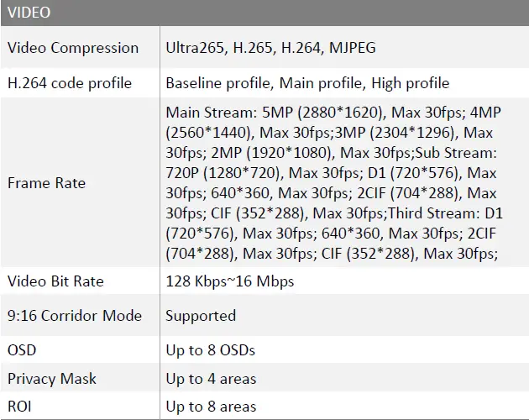Viewport: 529px width, 420px height.
Task: Click the 128 Kbps~16 Mbps value
Action: [229, 281]
